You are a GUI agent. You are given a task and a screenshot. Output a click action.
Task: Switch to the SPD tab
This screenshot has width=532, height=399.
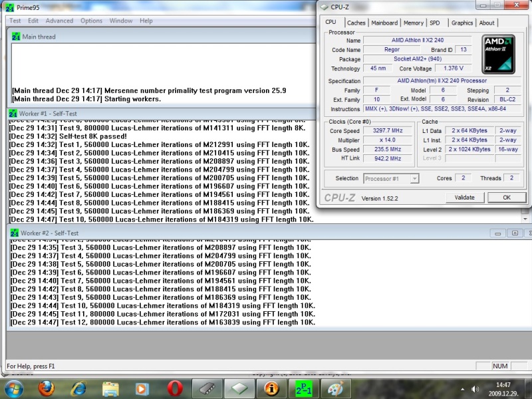[x=435, y=23]
